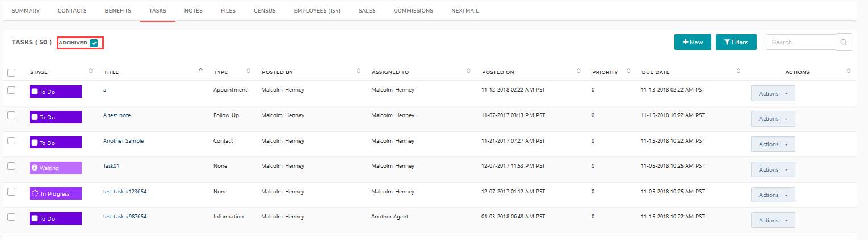Click into the Search input field
This screenshot has height=240, width=868.
tap(800, 42)
